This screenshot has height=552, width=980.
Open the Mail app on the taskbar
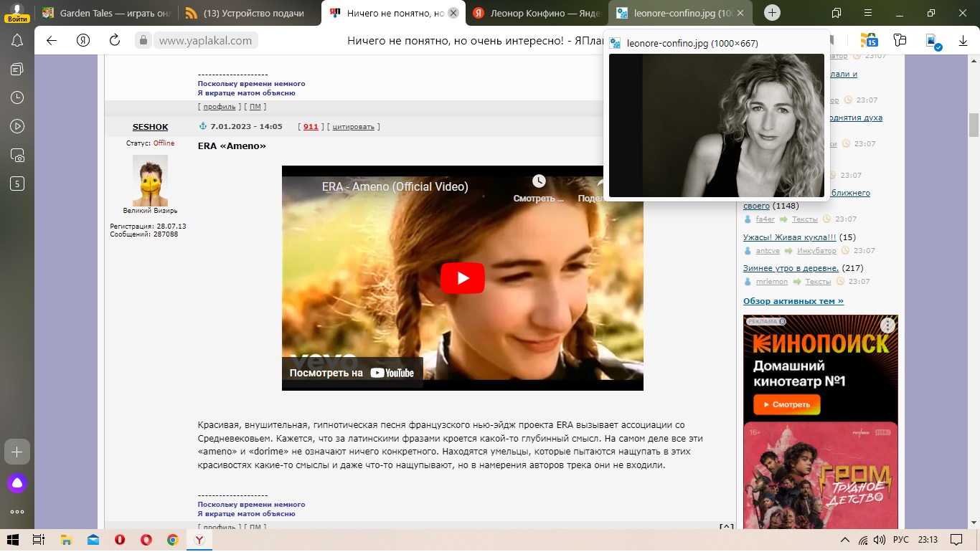93,540
